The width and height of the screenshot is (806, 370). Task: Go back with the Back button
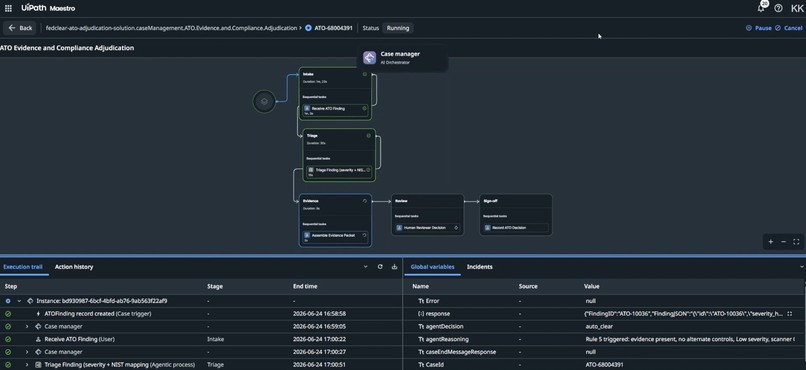point(20,28)
